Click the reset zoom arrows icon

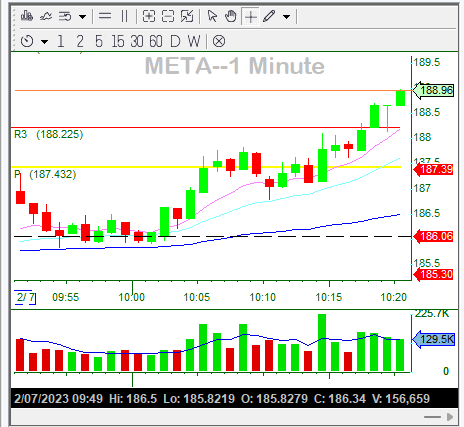[187, 16]
